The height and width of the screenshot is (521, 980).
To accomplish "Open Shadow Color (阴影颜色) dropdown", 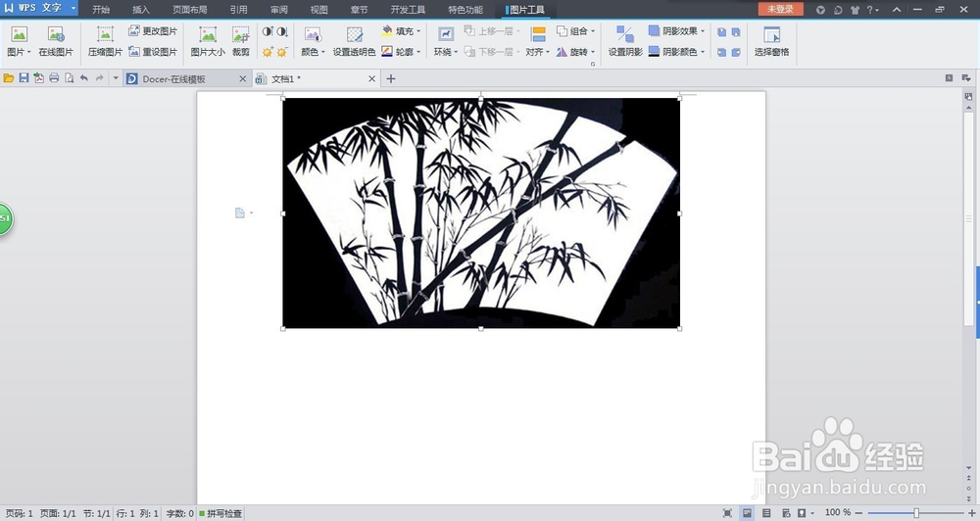I will point(677,51).
